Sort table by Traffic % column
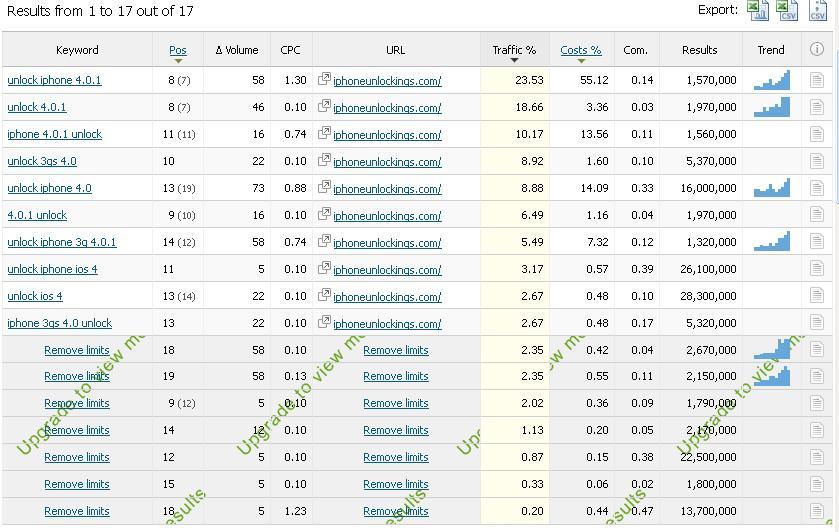 pyautogui.click(x=514, y=50)
